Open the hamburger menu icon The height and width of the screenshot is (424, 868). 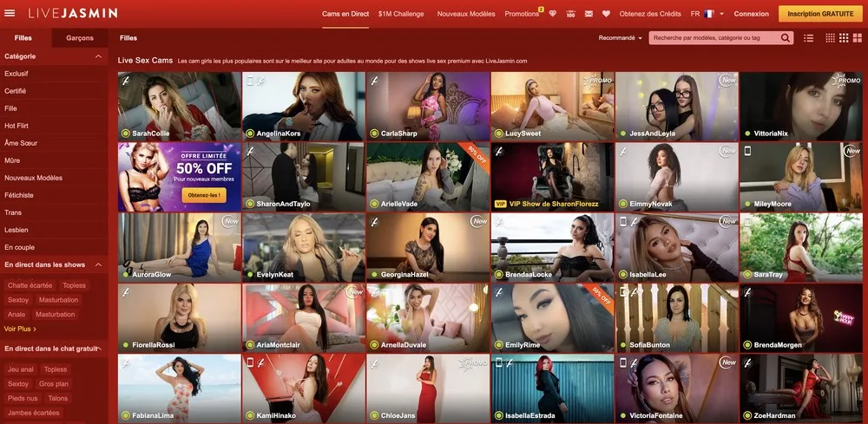(10, 13)
